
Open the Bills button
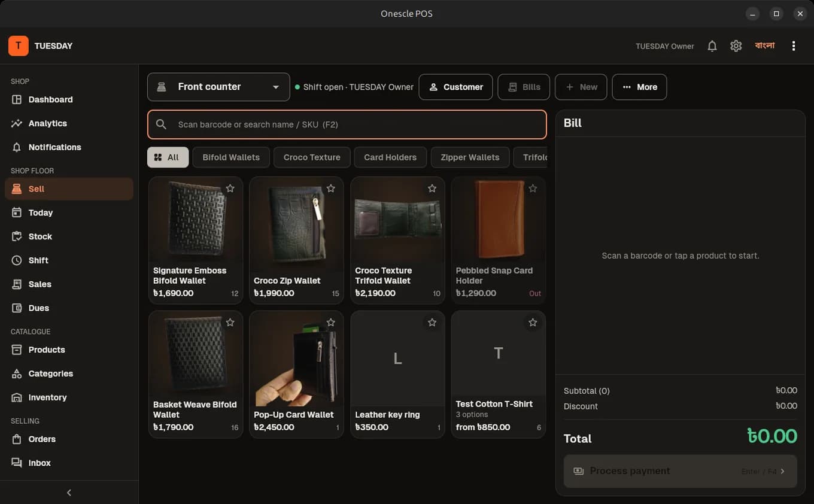pyautogui.click(x=524, y=87)
